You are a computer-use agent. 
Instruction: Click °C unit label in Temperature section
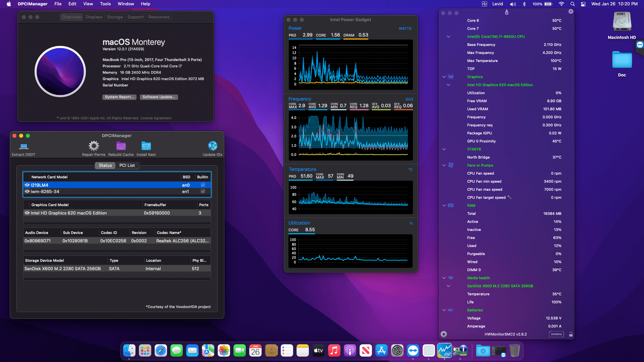(411, 170)
